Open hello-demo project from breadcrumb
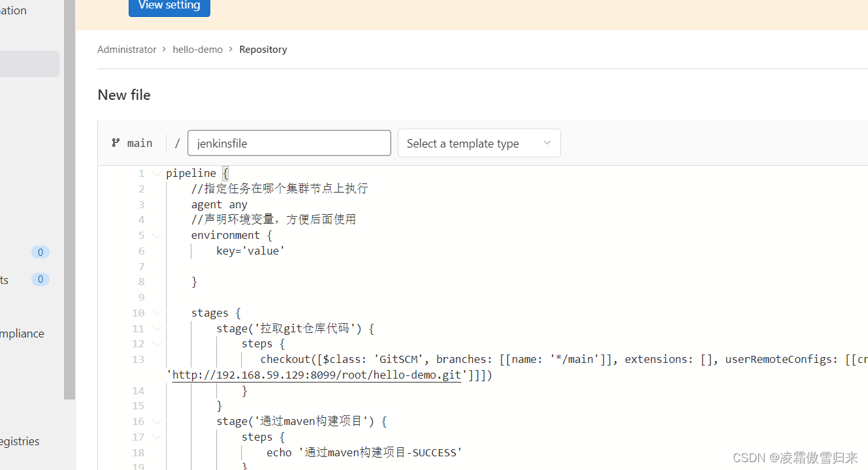Screen dimensions: 868x470 click(197, 50)
